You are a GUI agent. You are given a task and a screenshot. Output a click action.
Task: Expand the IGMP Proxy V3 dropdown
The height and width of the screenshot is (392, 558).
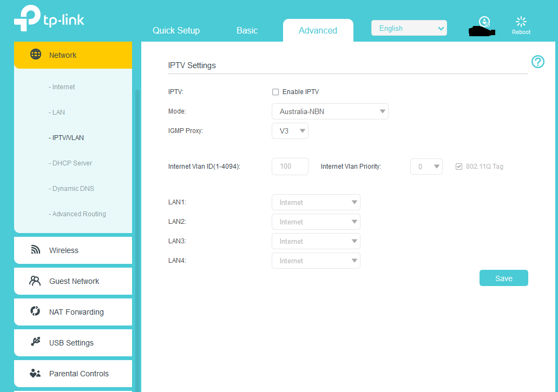point(290,131)
